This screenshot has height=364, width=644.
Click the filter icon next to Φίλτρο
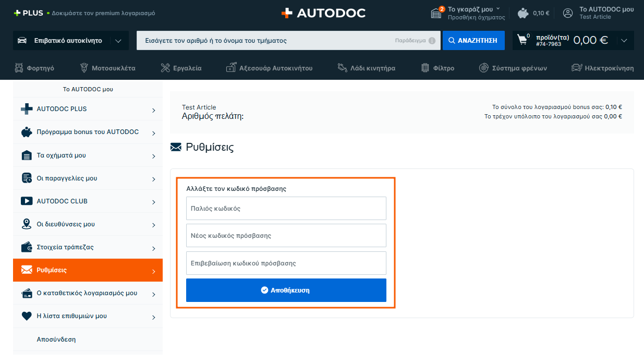tap(425, 68)
